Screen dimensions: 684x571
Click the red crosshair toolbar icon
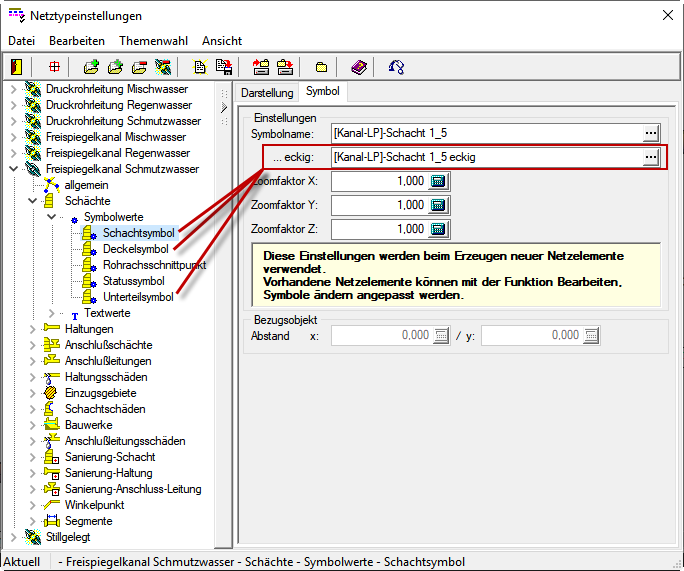54,67
